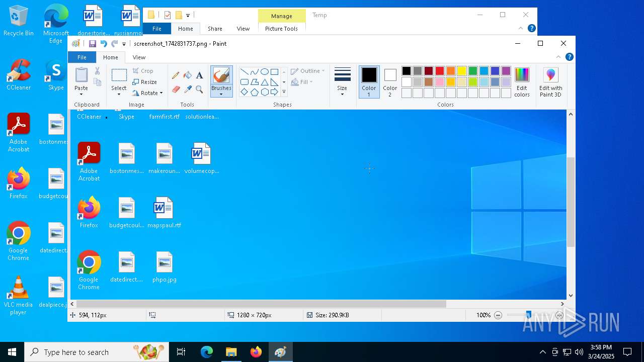The height and width of the screenshot is (362, 644).
Task: Select the Magnifier tool
Action: coord(199,89)
